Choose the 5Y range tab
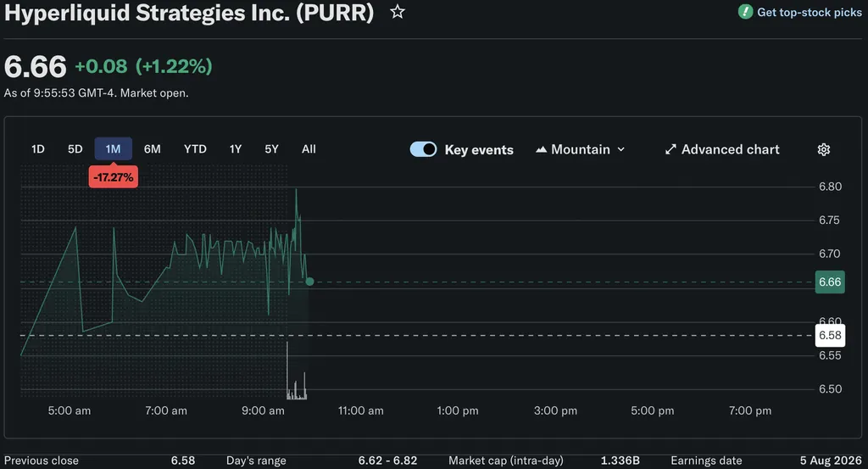Viewport: 868px width, 469px height. coord(271,149)
